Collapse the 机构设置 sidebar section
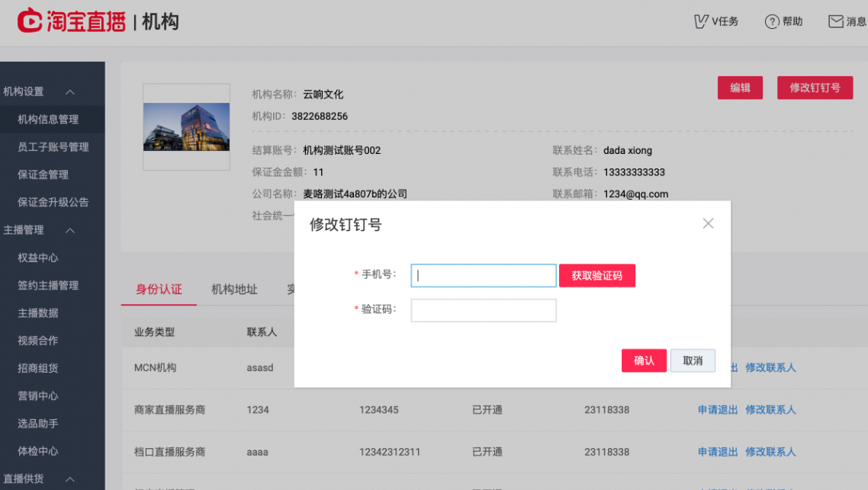The width and height of the screenshot is (868, 490). (x=69, y=91)
